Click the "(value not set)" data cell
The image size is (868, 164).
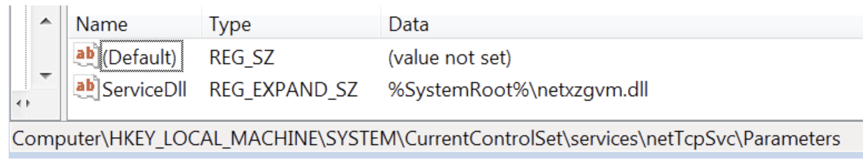(x=450, y=58)
